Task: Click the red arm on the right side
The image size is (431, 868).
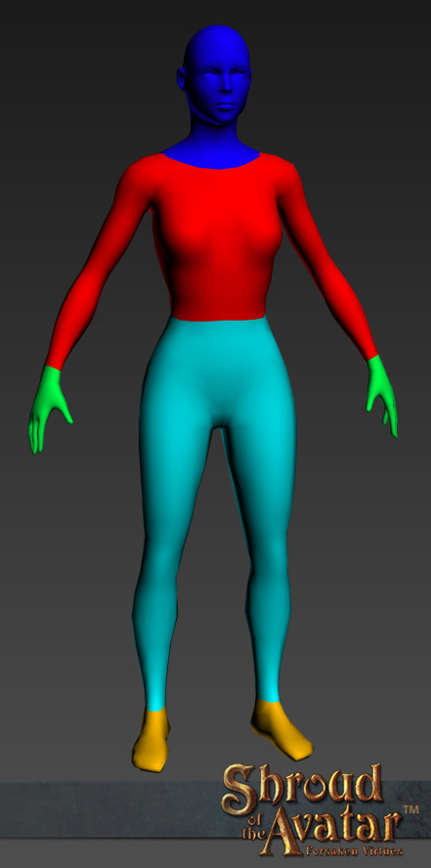Action: (326, 260)
